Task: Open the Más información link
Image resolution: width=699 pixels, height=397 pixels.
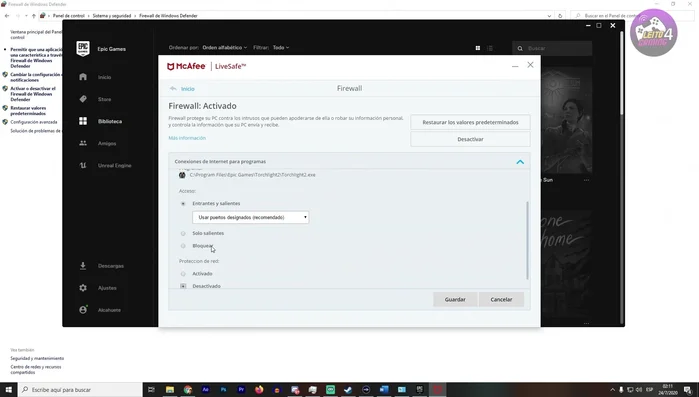Action: pyautogui.click(x=187, y=138)
